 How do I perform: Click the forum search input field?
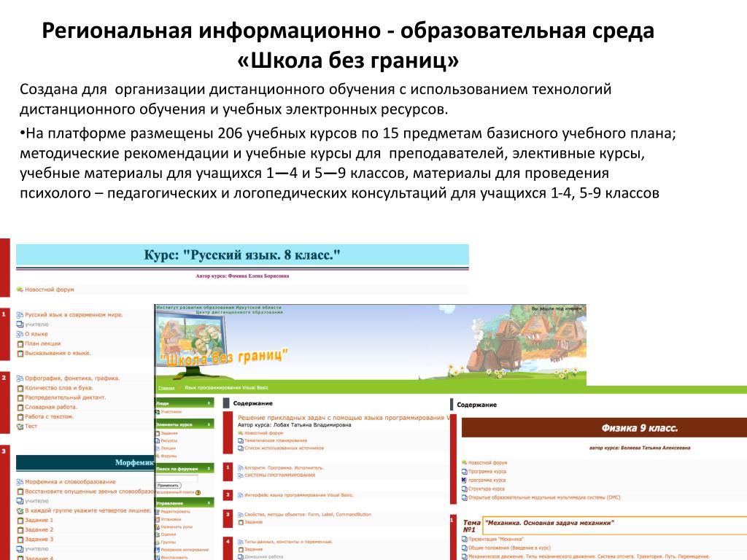coord(177,478)
